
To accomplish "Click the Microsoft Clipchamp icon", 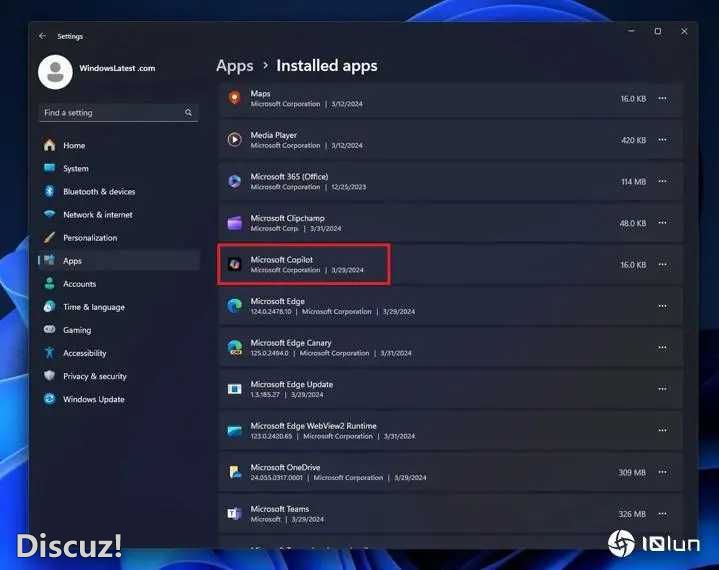I will click(234, 223).
